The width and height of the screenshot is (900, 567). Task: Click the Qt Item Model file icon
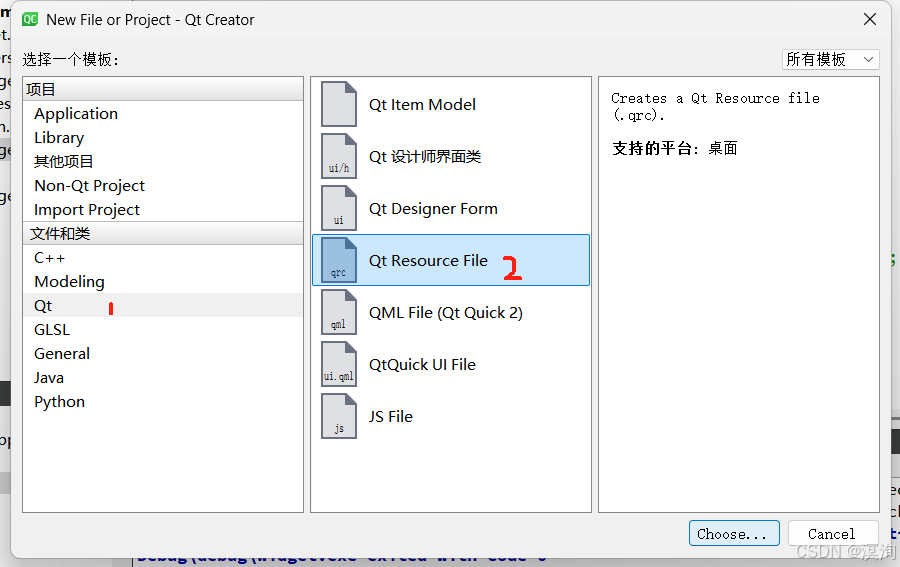[x=339, y=104]
